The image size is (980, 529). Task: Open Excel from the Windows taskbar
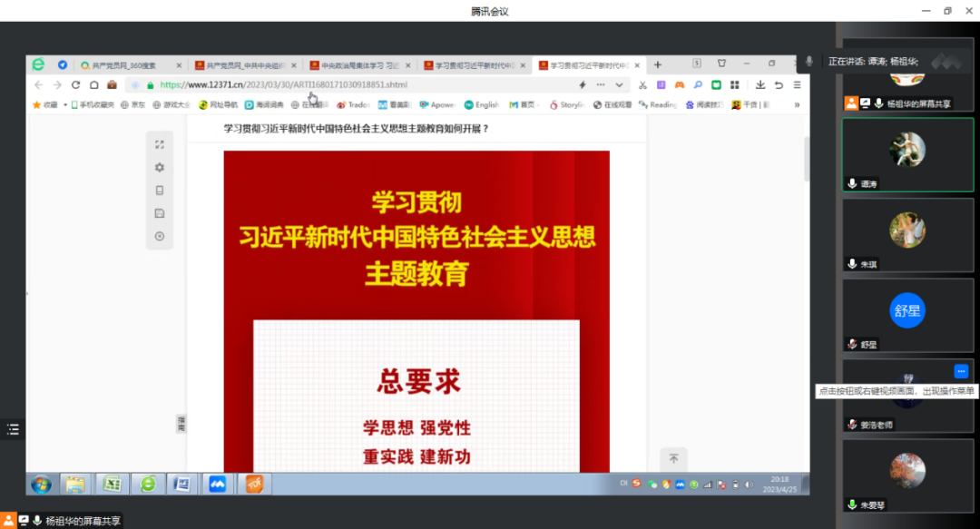point(112,484)
